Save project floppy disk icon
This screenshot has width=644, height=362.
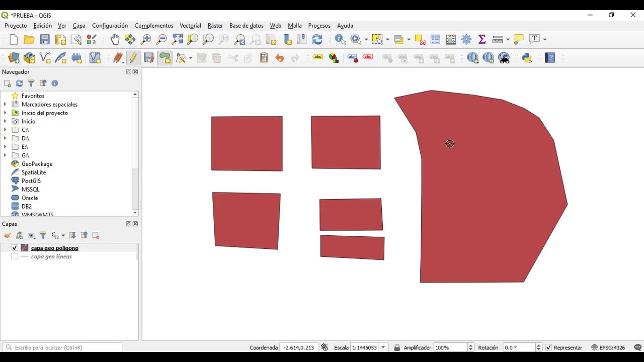45,39
